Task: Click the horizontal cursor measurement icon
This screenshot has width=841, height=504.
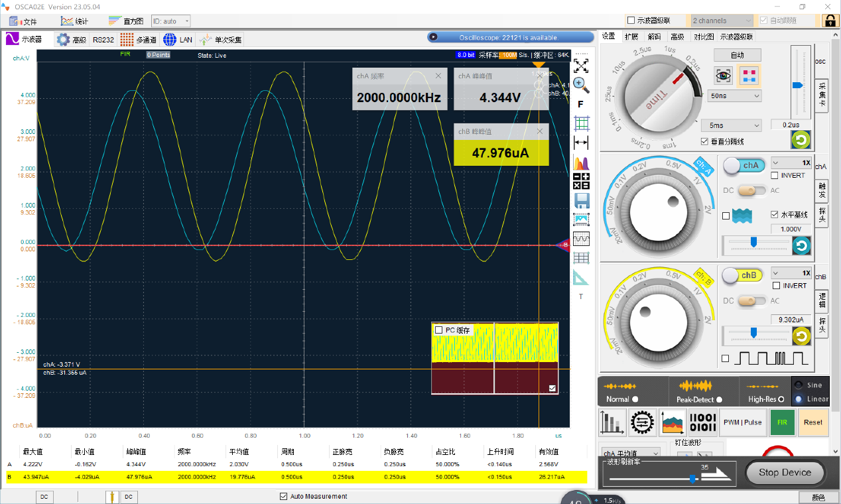Action: coord(581,143)
